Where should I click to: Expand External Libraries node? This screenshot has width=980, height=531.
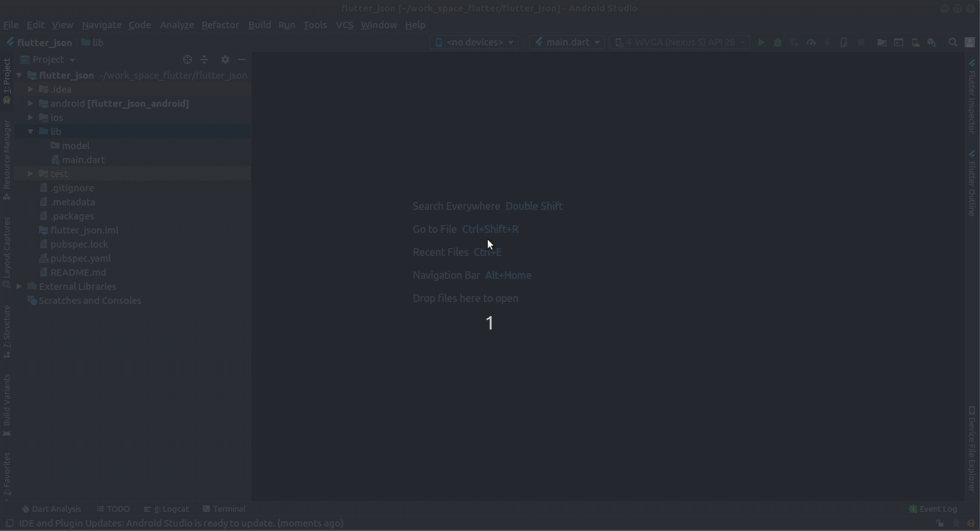[x=19, y=287]
